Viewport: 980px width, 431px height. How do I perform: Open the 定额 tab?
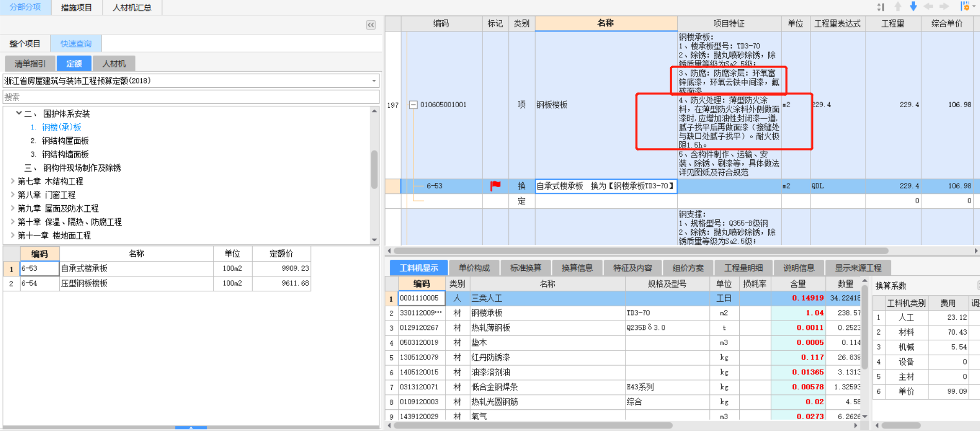tap(74, 63)
